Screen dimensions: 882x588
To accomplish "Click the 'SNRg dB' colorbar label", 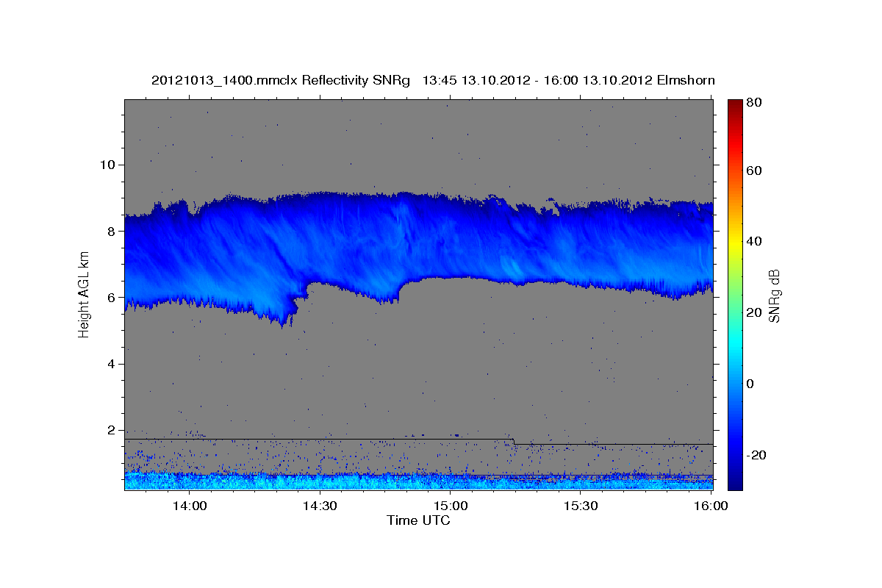I will click(x=774, y=295).
